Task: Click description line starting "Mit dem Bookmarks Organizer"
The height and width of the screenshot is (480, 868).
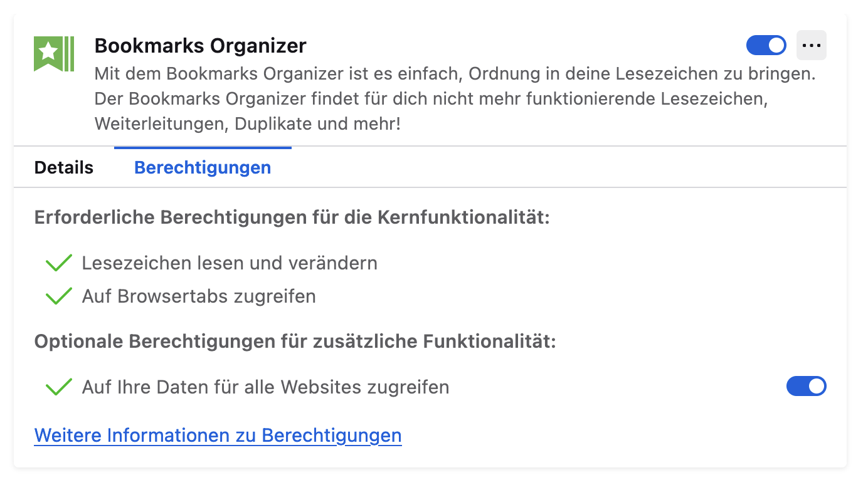Action: tap(455, 74)
